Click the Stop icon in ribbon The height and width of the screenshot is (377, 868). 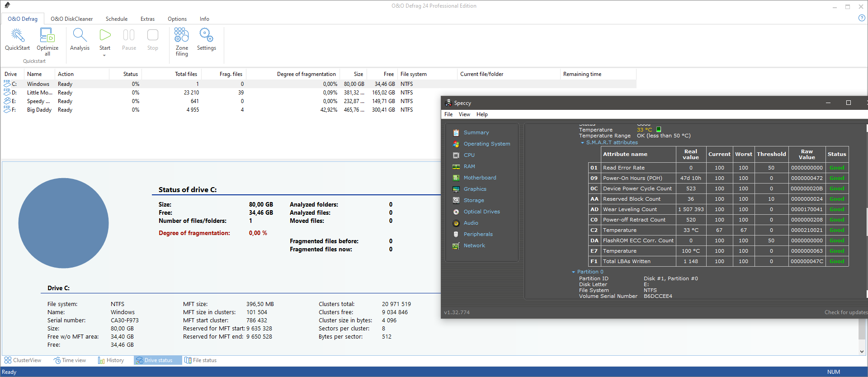click(153, 35)
